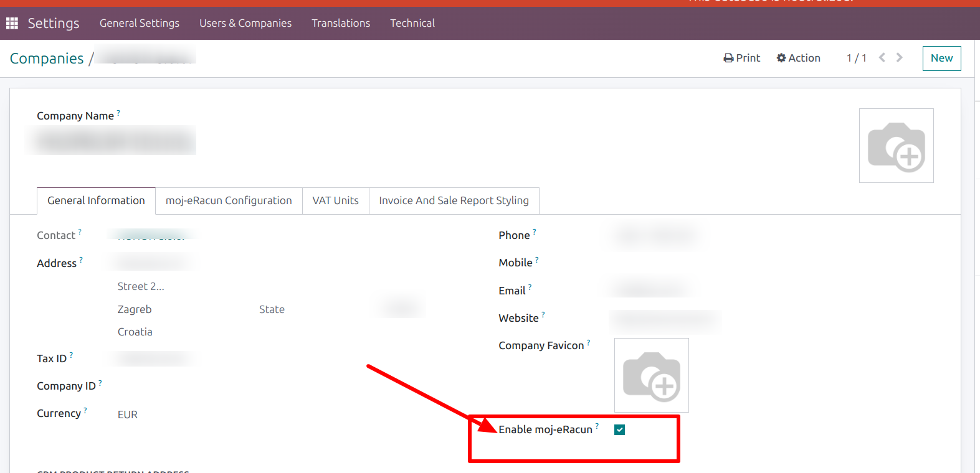
Task: Open Invoice And Sale Report Styling tab
Action: [x=454, y=201]
